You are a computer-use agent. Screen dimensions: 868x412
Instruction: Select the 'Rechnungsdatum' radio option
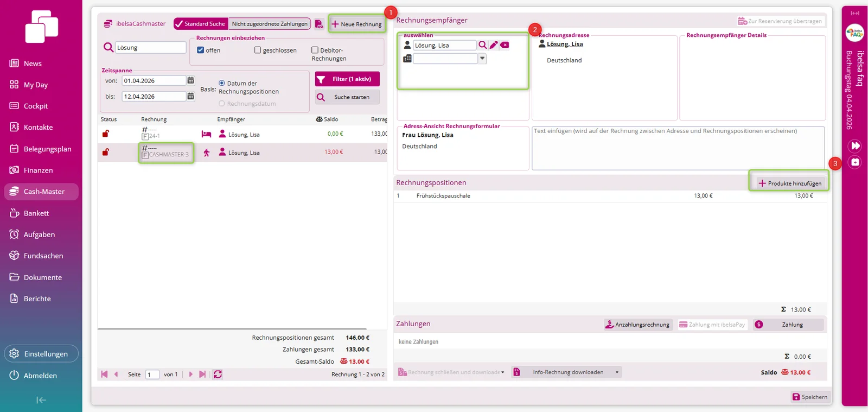(x=221, y=103)
